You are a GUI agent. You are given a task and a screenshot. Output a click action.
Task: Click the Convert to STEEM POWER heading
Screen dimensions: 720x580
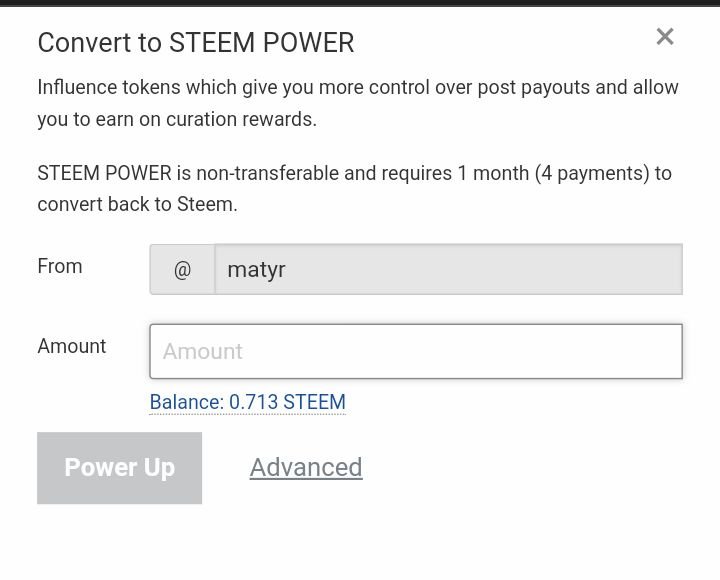196,43
